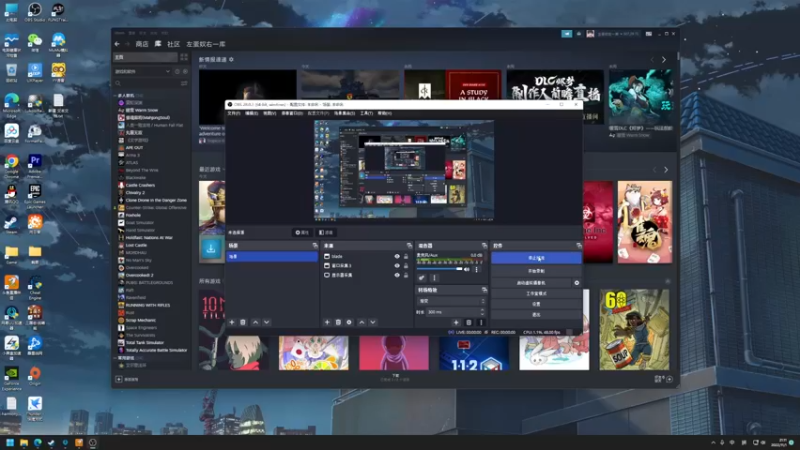Image resolution: width=800 pixels, height=450 pixels.
Task: Open Steam library filter options icon
Action: point(184,83)
